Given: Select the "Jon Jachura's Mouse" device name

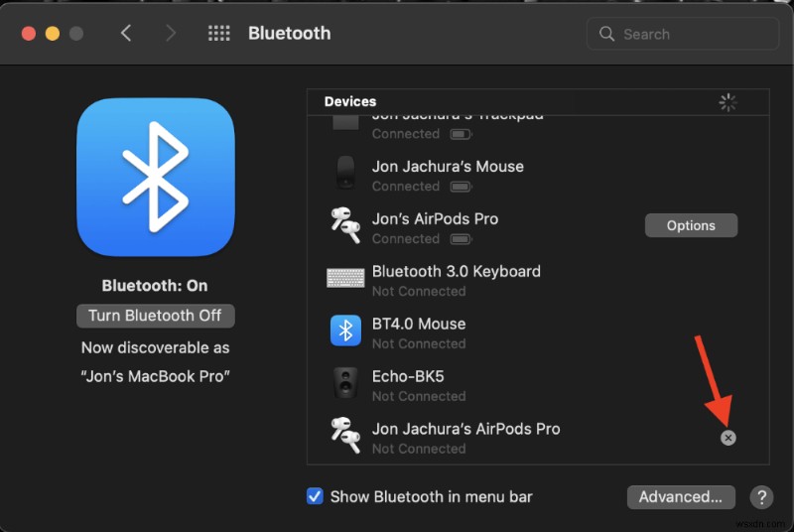Looking at the screenshot, I should pyautogui.click(x=448, y=167).
